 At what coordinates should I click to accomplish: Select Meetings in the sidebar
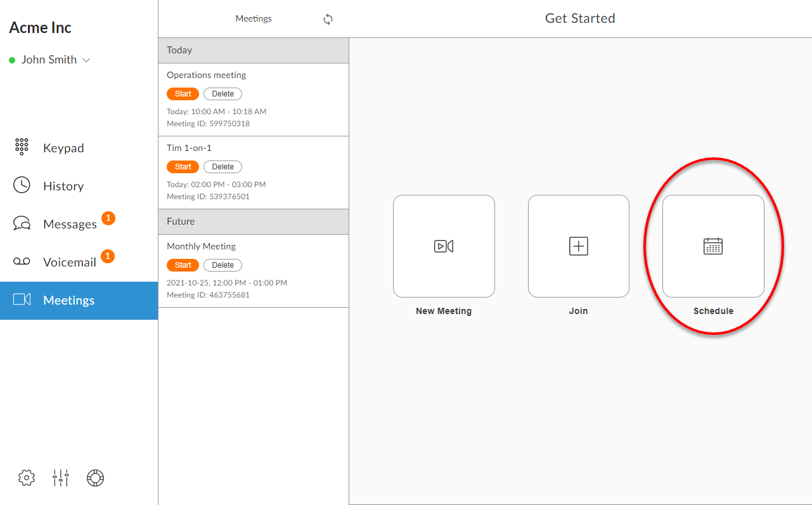70,299
